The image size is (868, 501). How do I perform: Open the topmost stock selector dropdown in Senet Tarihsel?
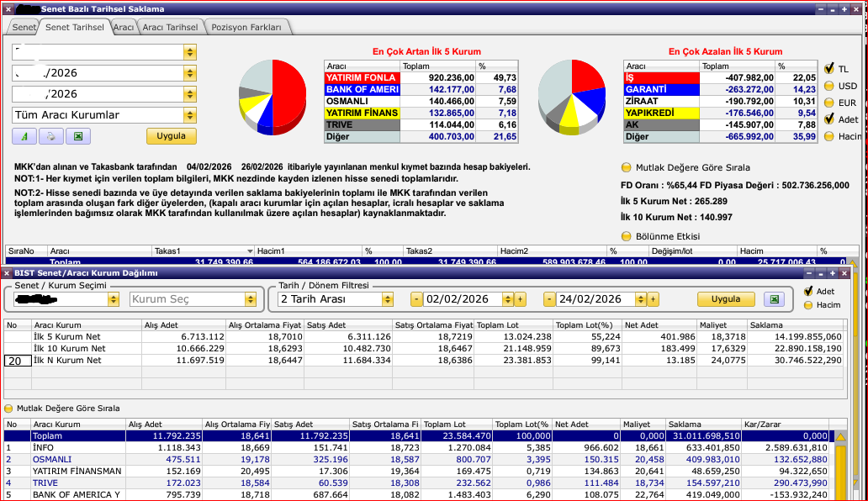[190, 52]
